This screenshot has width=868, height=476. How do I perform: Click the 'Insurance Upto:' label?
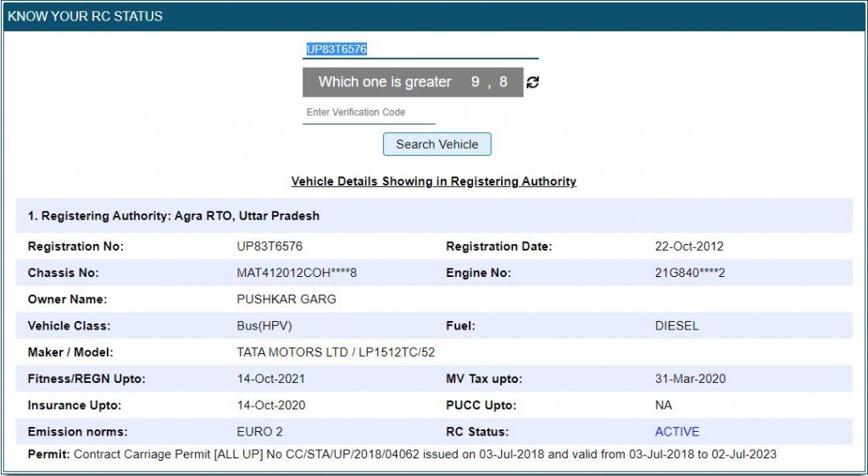tap(75, 406)
